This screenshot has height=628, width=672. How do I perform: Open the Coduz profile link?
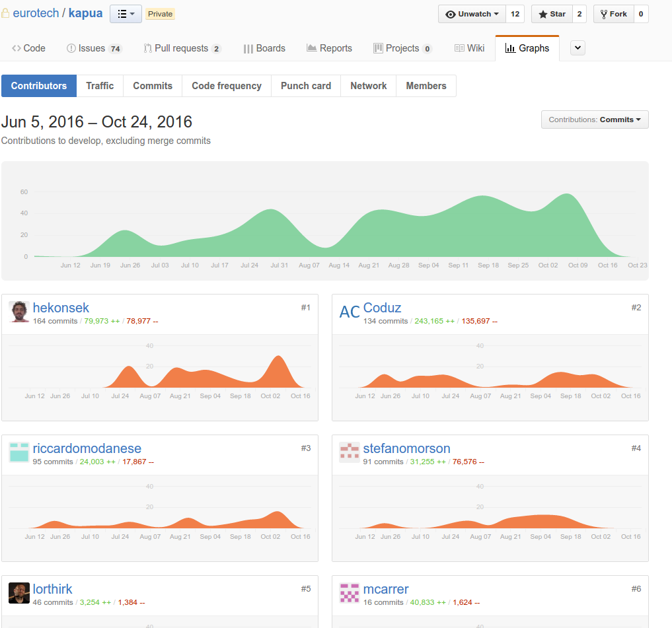click(383, 308)
